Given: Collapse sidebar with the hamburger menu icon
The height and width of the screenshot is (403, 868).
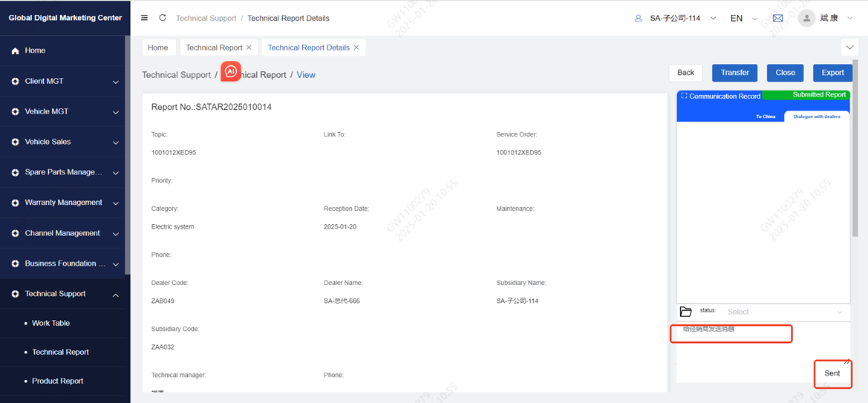Looking at the screenshot, I should pyautogui.click(x=144, y=18).
